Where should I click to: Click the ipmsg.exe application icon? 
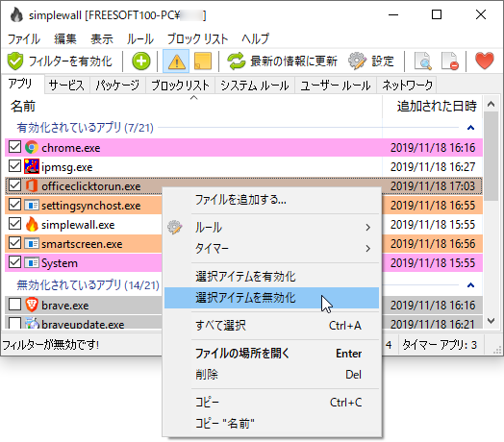pyautogui.click(x=32, y=166)
